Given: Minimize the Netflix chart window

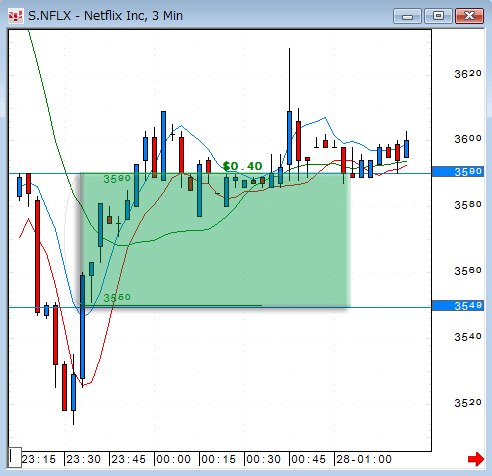Looking at the screenshot, I should [407, 16].
